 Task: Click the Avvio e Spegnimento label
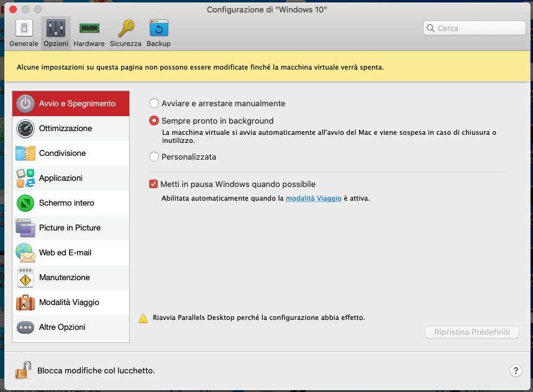pos(77,104)
